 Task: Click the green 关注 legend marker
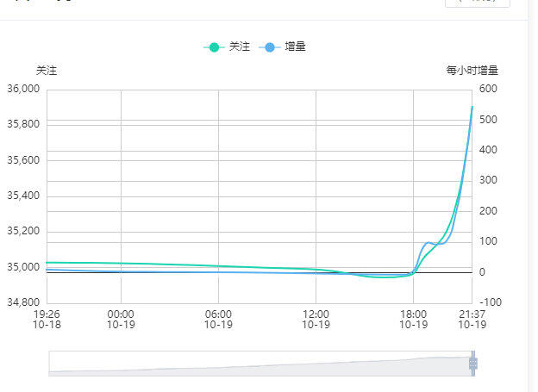[x=214, y=47]
